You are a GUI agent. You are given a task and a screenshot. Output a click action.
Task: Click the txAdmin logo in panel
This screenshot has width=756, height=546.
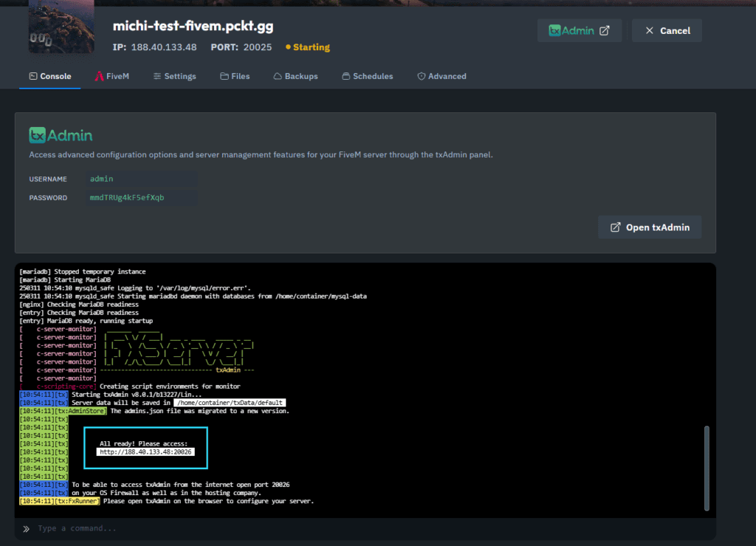tap(61, 135)
